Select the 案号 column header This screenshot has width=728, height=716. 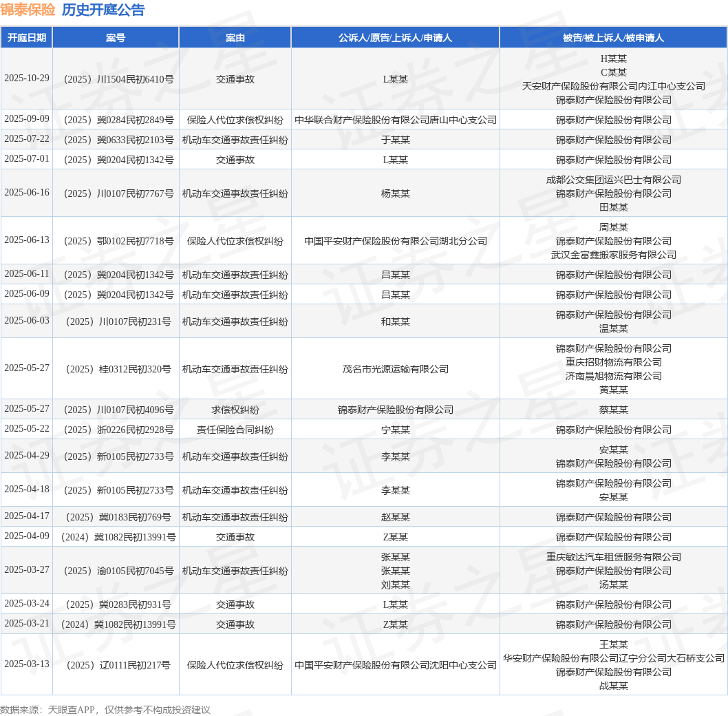click(116, 38)
